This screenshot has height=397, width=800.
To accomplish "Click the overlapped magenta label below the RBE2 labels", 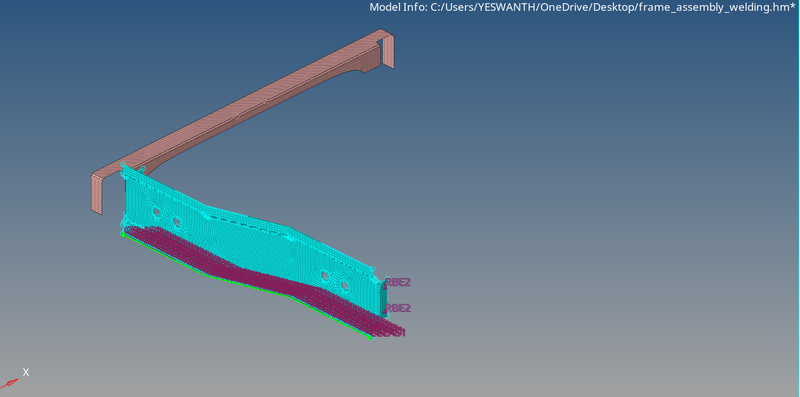I will [389, 333].
